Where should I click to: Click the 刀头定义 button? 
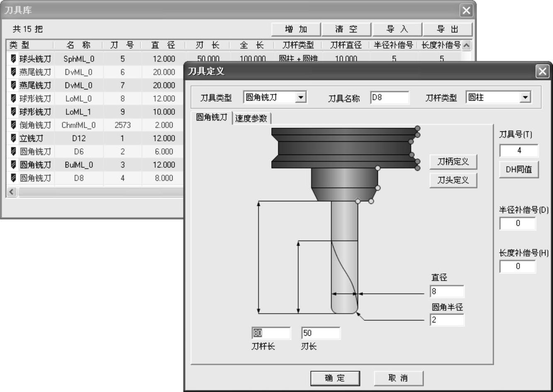(x=453, y=180)
